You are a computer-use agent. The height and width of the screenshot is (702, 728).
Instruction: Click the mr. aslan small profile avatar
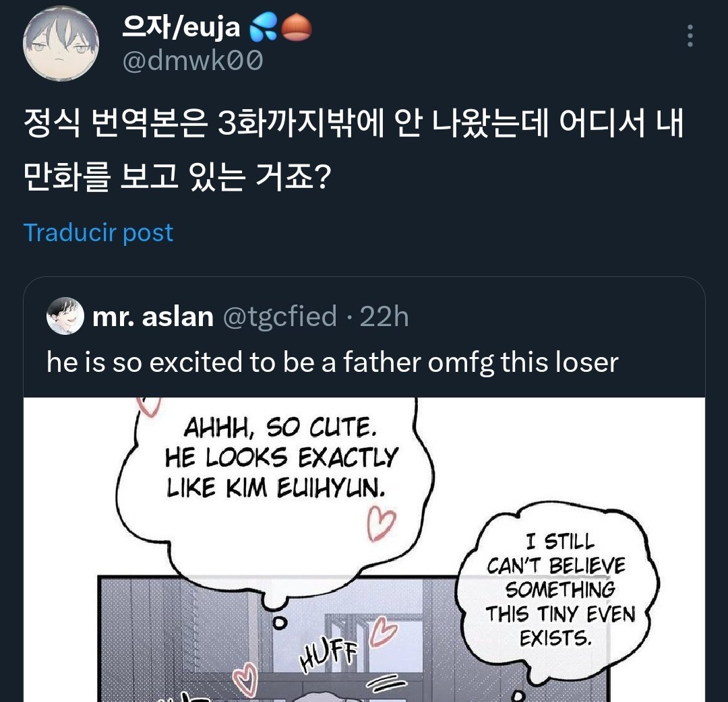click(x=65, y=316)
